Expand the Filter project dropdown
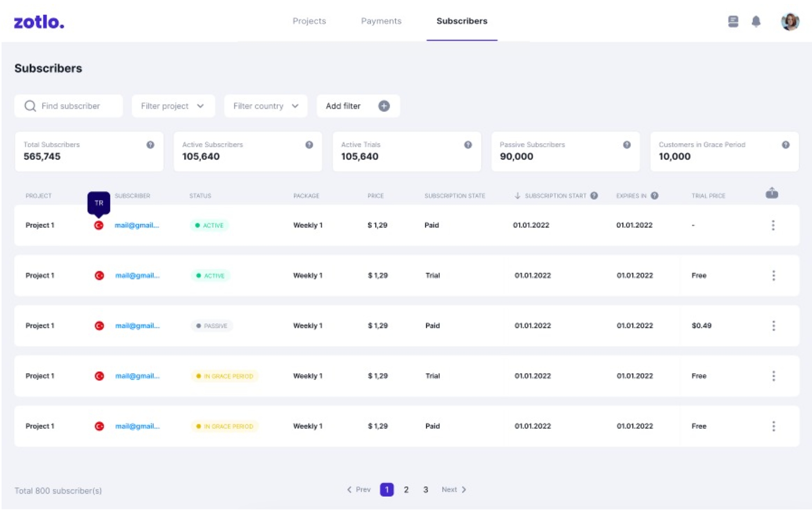812x510 pixels. pyautogui.click(x=173, y=106)
